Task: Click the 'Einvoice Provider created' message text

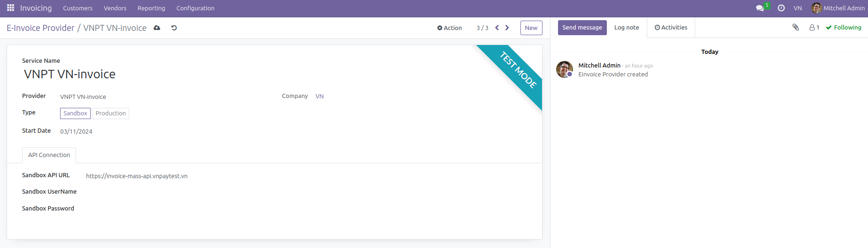Action: pos(613,74)
